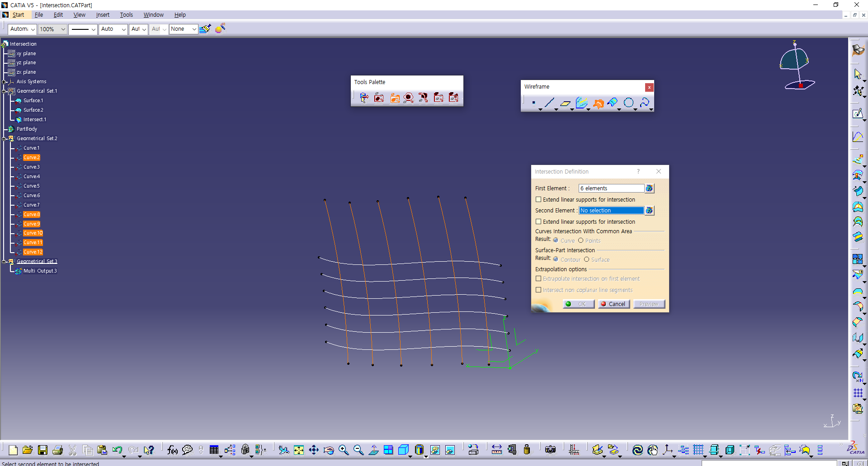
Task: Open the Insert menu
Action: point(103,15)
